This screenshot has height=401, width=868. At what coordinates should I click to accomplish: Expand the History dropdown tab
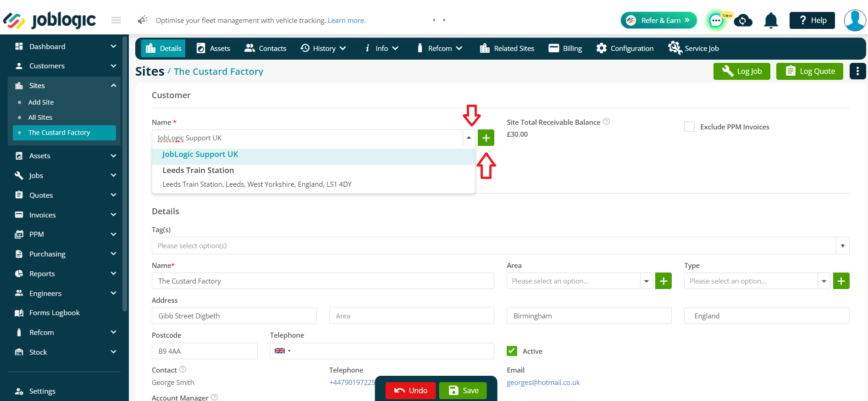(x=323, y=48)
